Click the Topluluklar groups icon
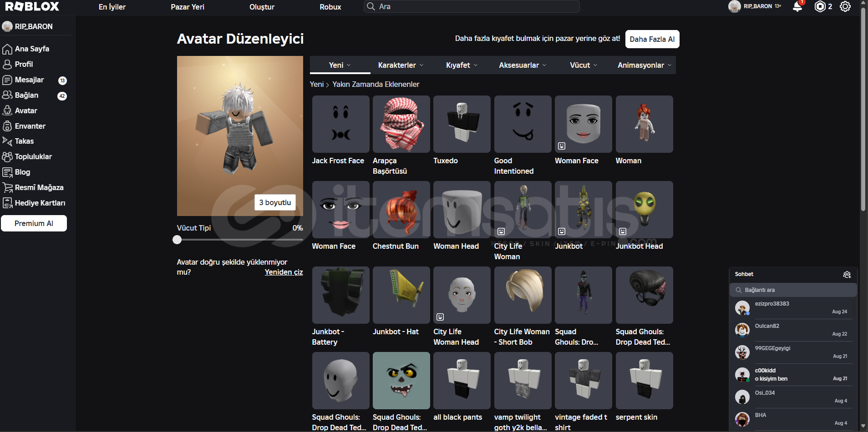 7,157
